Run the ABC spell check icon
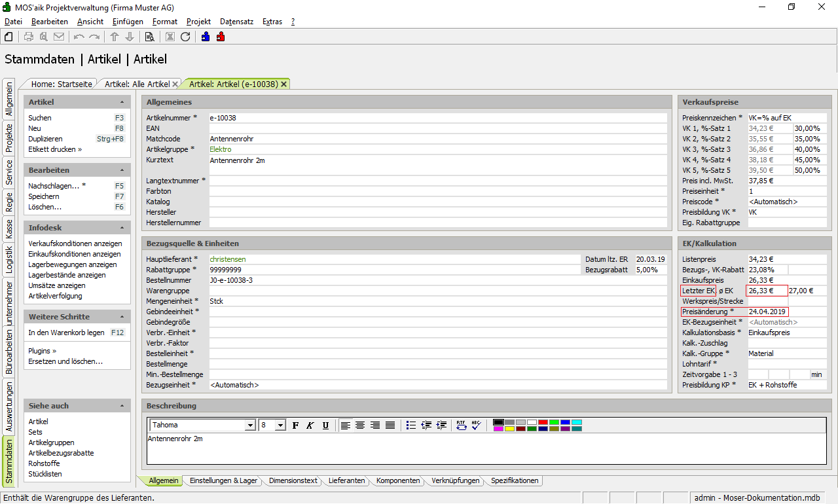The image size is (838, 504). 476,425
